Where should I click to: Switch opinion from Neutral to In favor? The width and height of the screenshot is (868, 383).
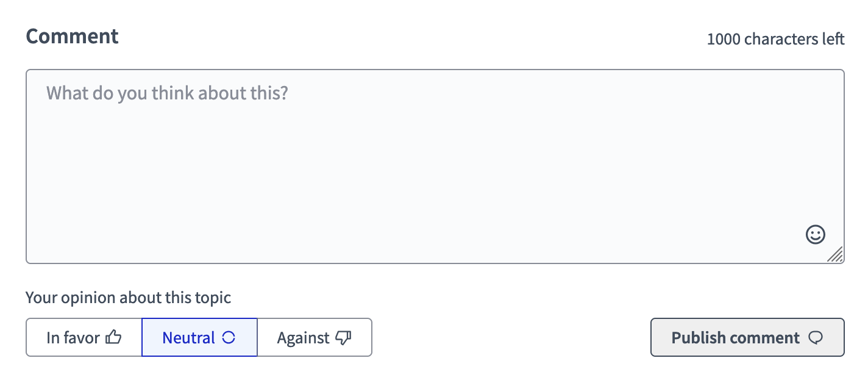click(x=84, y=337)
